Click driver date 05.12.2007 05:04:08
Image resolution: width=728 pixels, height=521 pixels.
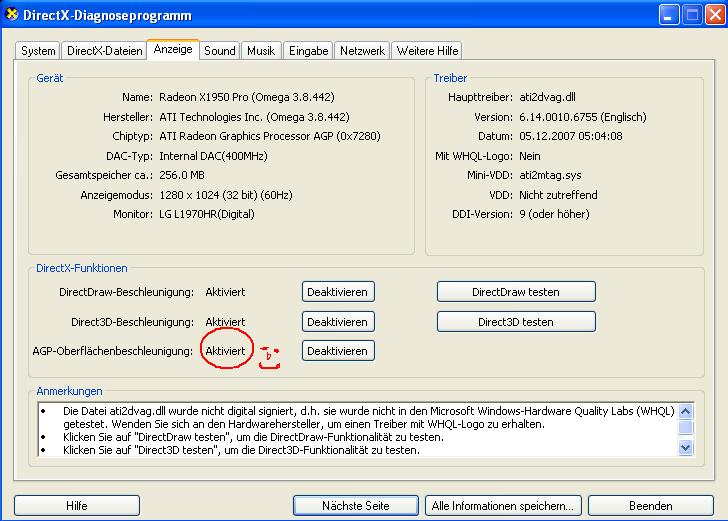(x=571, y=136)
